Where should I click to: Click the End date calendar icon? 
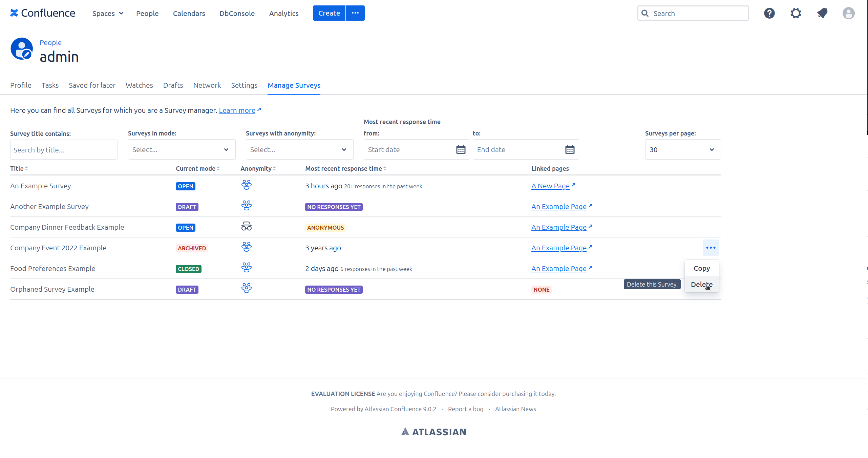(x=570, y=149)
